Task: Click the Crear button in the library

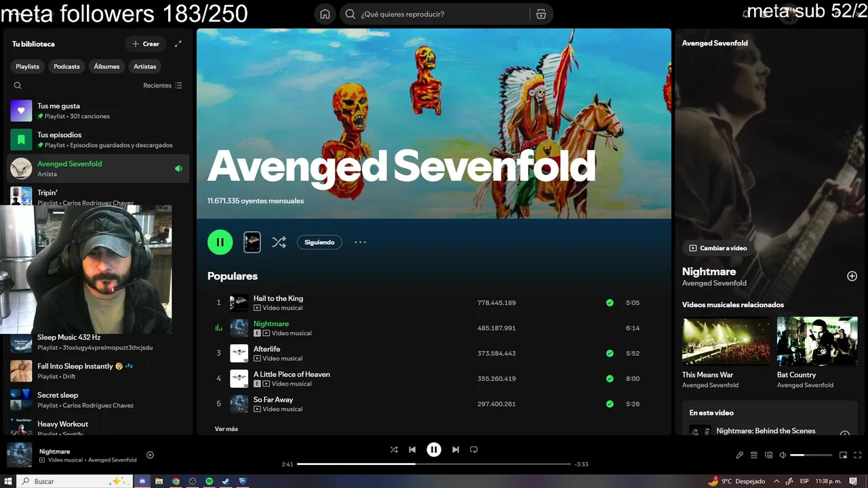Action: click(146, 44)
